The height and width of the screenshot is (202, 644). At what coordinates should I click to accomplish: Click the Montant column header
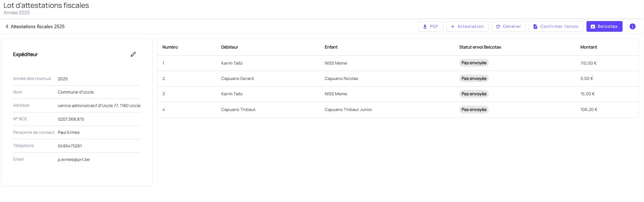589,47
